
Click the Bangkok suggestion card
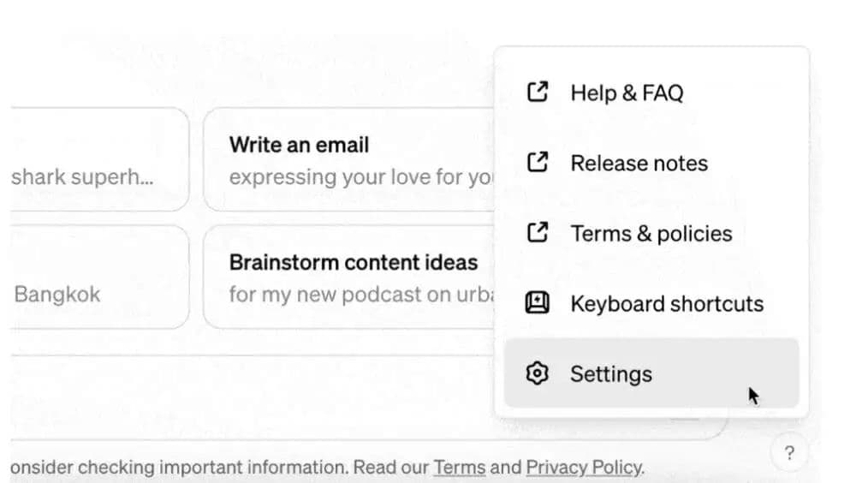(x=99, y=277)
